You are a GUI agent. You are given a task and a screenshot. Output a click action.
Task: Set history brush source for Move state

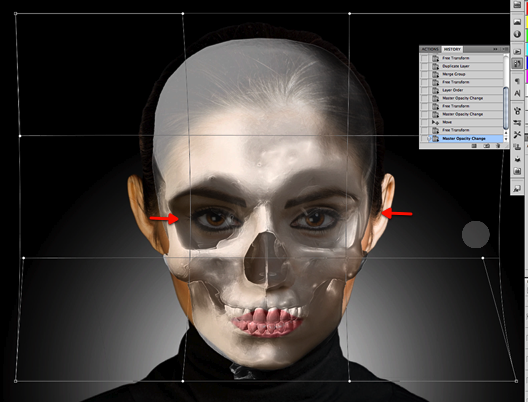[x=425, y=122]
